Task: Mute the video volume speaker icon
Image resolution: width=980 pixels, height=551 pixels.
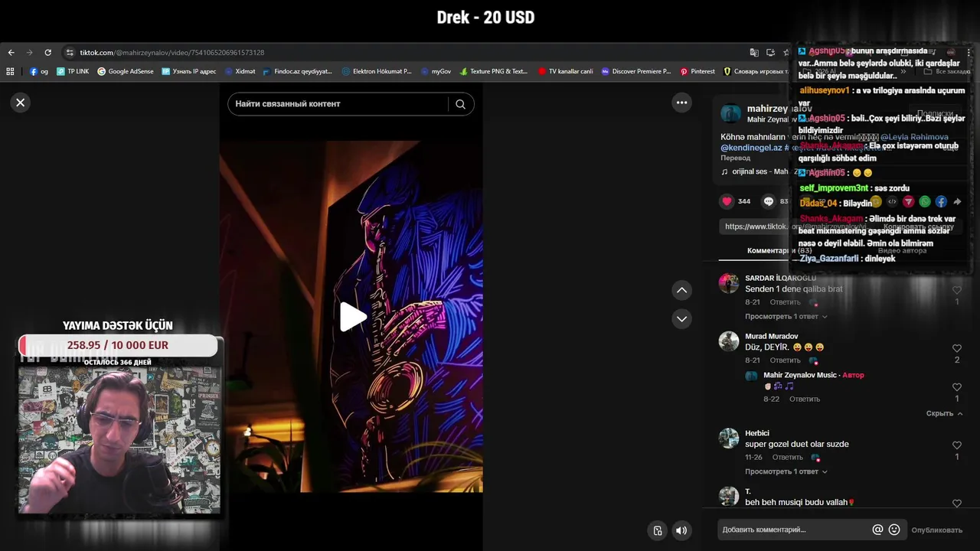Action: (681, 530)
